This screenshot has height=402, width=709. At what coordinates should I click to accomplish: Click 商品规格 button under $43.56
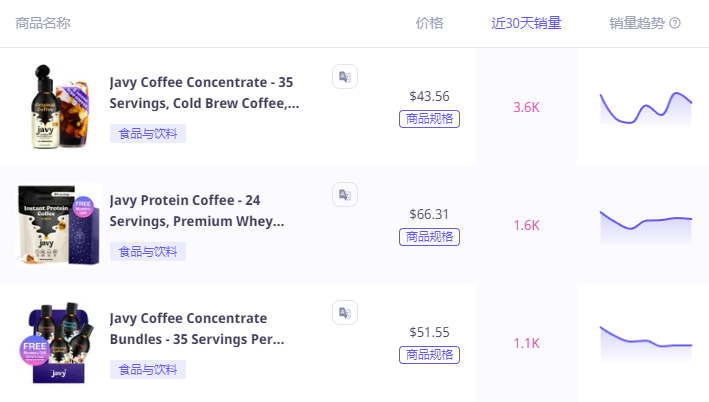pyautogui.click(x=429, y=119)
